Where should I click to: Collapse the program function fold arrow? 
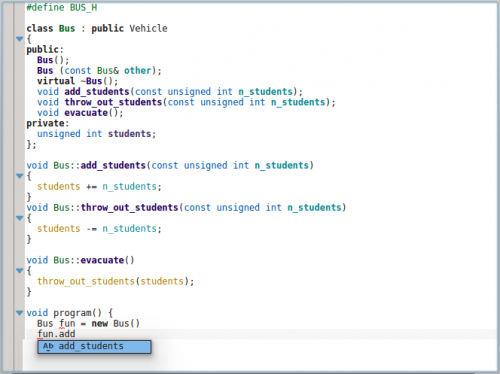click(x=20, y=313)
